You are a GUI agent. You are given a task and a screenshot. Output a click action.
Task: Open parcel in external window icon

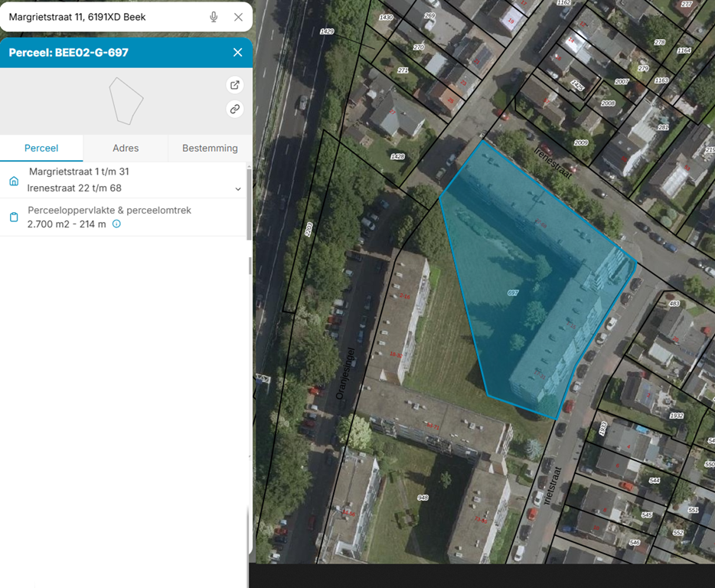coord(235,85)
